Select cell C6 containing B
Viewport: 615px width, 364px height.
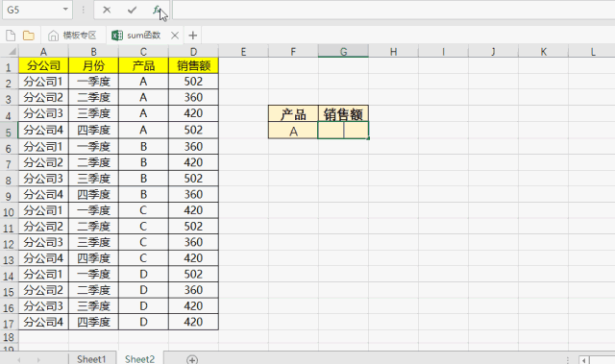[x=143, y=147]
